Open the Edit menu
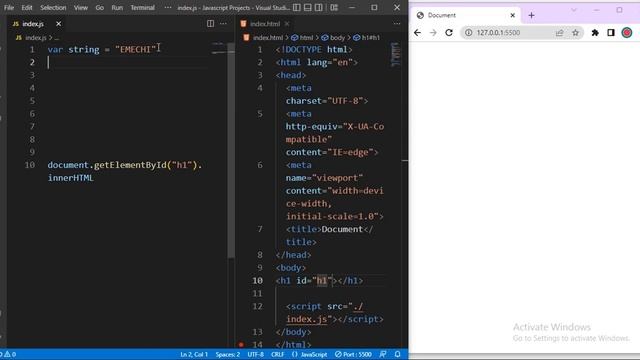Screen dimensions: 640x360 [27, 8]
